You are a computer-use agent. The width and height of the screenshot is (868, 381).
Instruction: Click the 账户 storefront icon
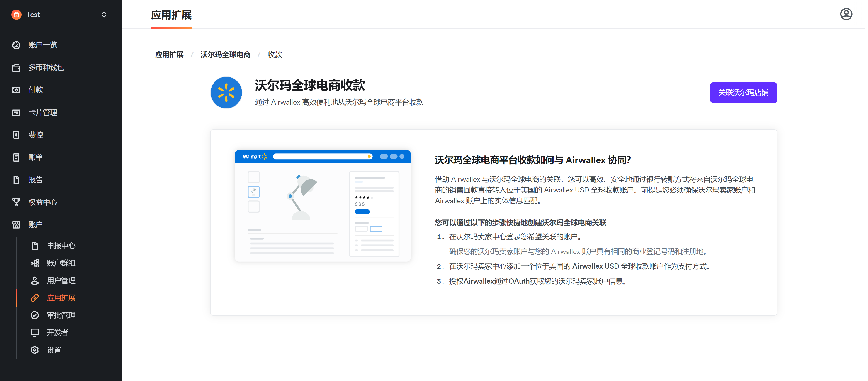click(x=16, y=225)
